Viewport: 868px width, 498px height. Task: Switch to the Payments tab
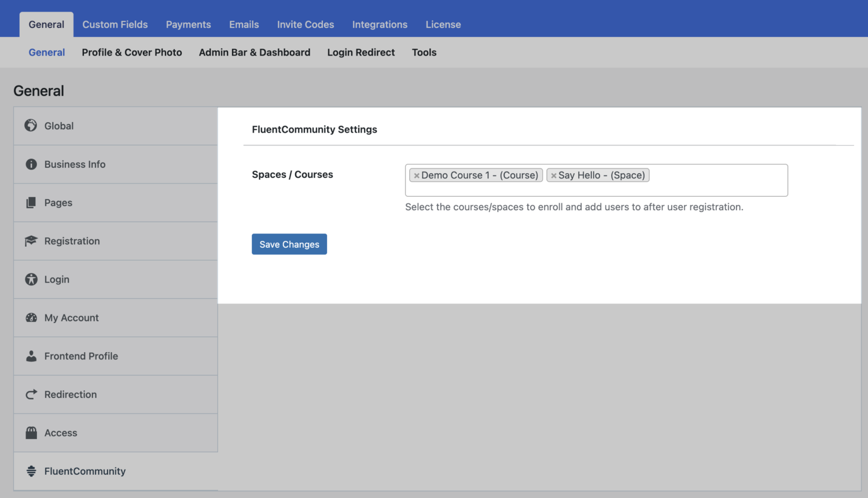tap(189, 24)
